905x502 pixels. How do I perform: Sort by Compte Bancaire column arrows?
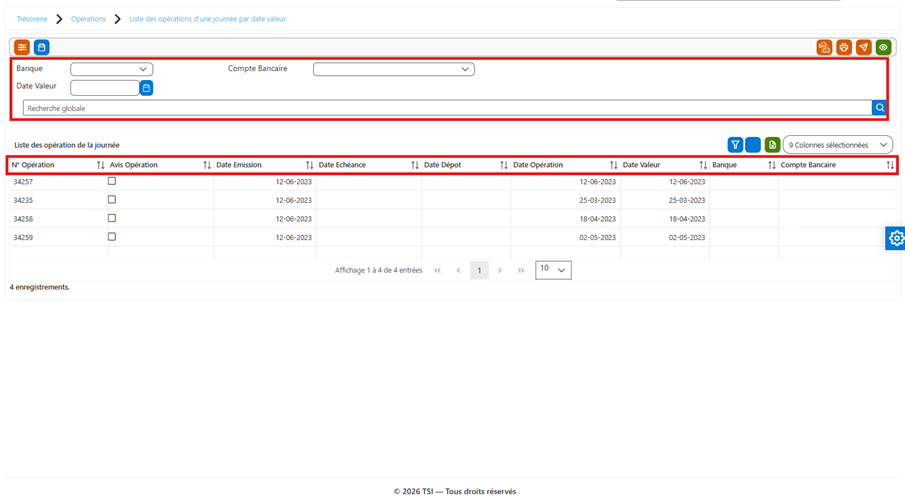pyautogui.click(x=890, y=165)
